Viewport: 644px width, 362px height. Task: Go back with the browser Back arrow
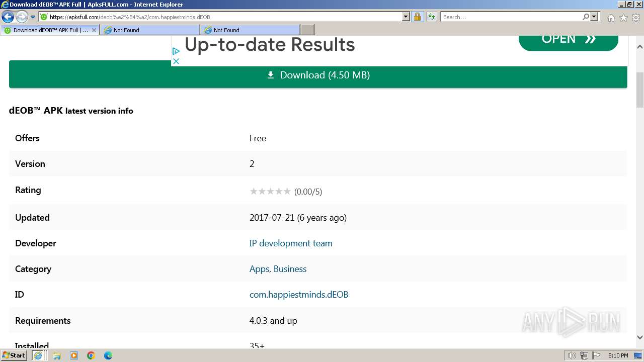click(x=8, y=17)
